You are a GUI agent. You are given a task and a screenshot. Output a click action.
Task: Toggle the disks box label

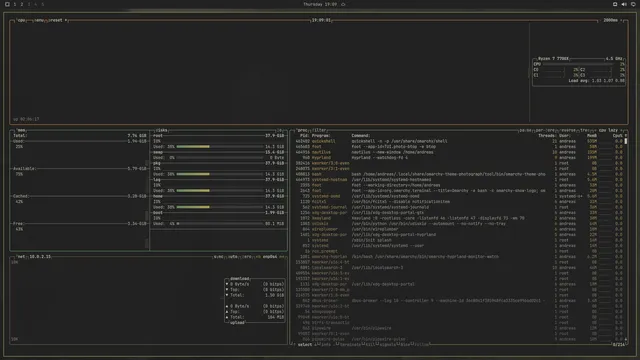pos(162,130)
